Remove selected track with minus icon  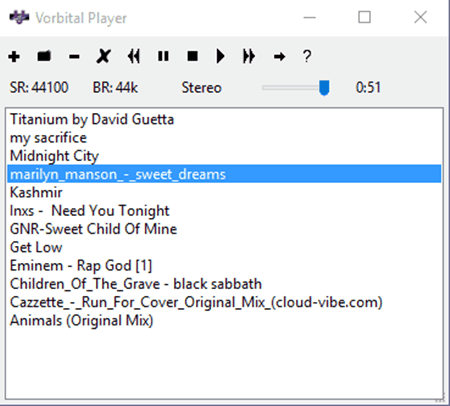74,57
